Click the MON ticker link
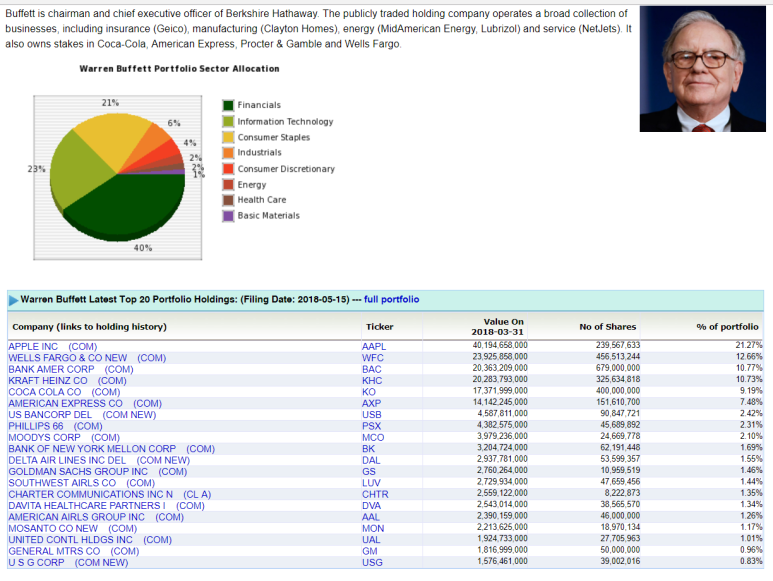This screenshot has height=581, width=773. (x=373, y=528)
